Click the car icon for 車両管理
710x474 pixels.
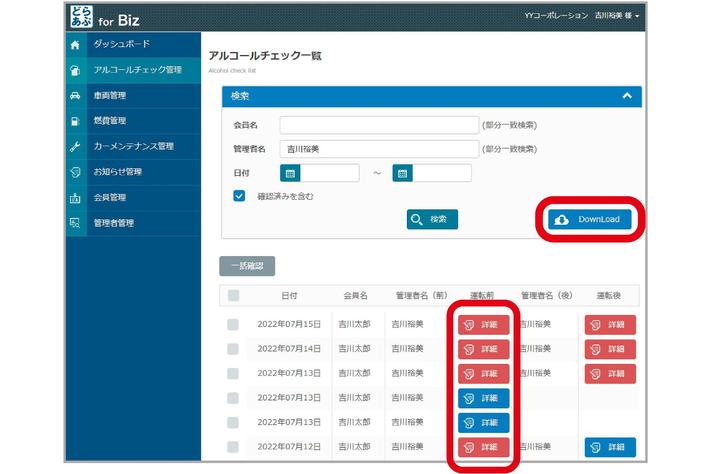tap(75, 96)
